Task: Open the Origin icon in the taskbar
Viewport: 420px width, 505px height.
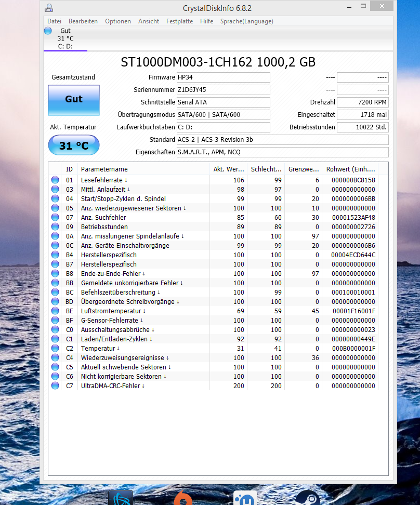Action: tap(183, 498)
